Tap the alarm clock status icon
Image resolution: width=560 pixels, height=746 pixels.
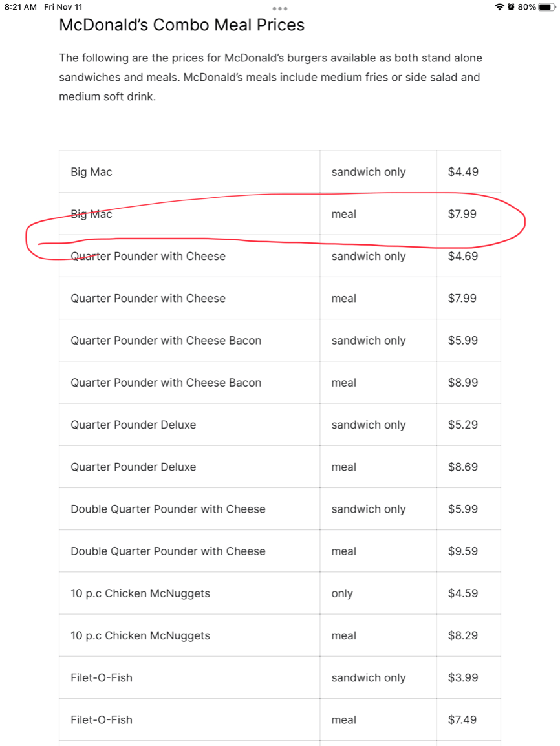coord(511,7)
